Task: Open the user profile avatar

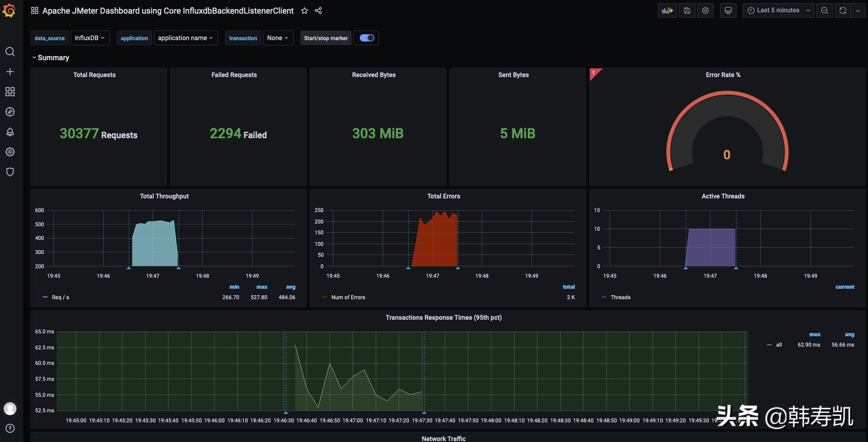Action: pos(10,408)
